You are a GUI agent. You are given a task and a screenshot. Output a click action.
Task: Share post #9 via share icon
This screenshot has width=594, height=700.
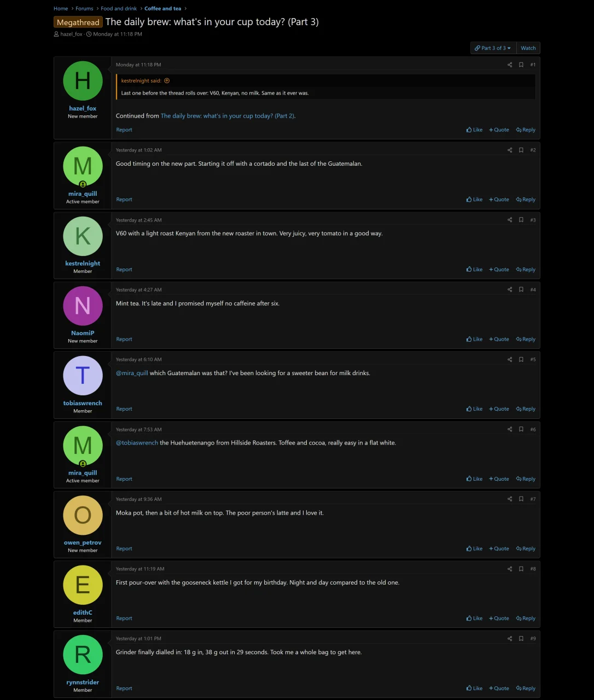click(x=510, y=639)
